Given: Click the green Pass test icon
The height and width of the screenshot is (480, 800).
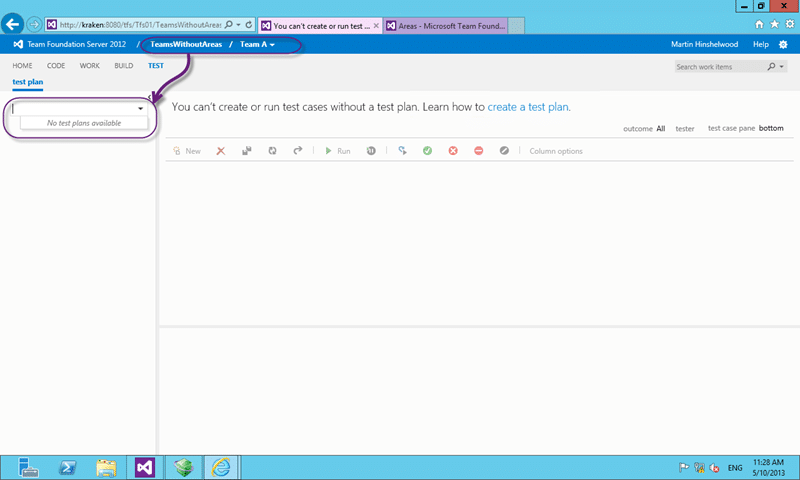Looking at the screenshot, I should click(x=428, y=151).
